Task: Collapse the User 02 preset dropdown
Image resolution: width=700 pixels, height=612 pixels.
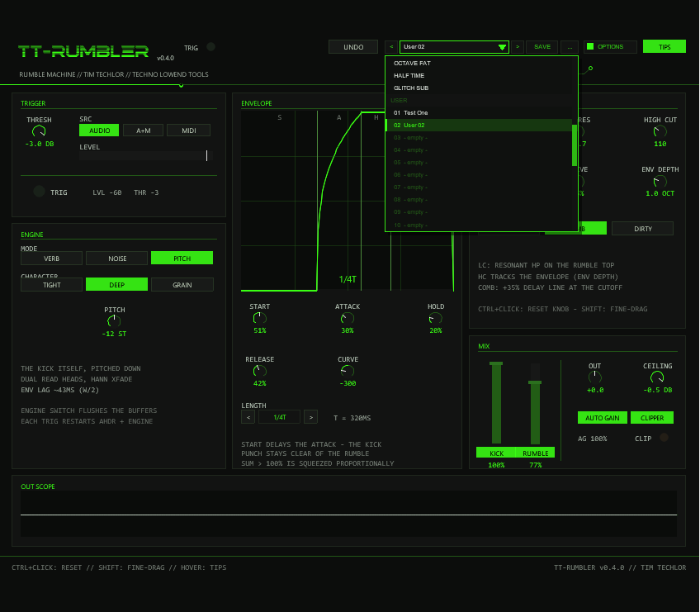Action: [454, 47]
